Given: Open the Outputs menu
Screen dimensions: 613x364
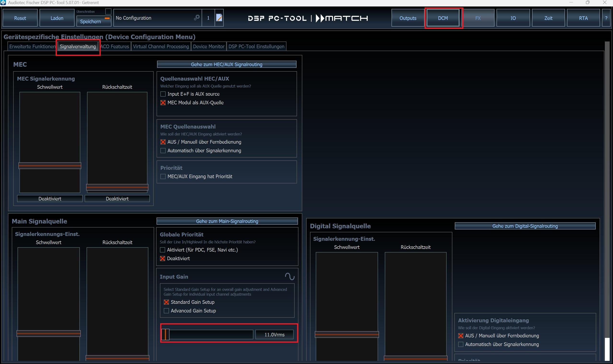Looking at the screenshot, I should coord(408,18).
